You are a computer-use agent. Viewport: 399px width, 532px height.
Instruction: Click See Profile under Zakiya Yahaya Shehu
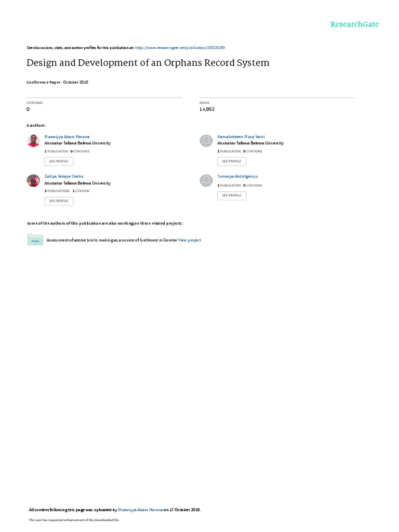point(59,201)
